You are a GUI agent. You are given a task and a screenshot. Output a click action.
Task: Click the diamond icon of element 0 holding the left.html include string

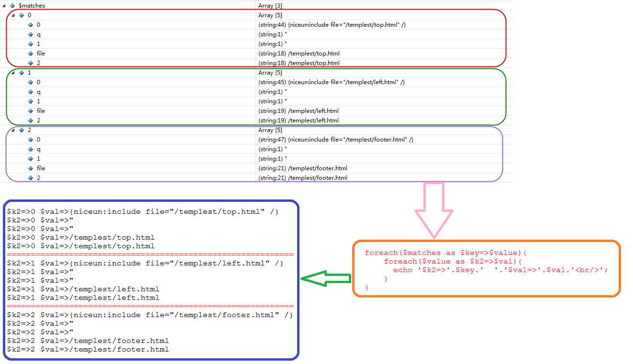(31, 82)
